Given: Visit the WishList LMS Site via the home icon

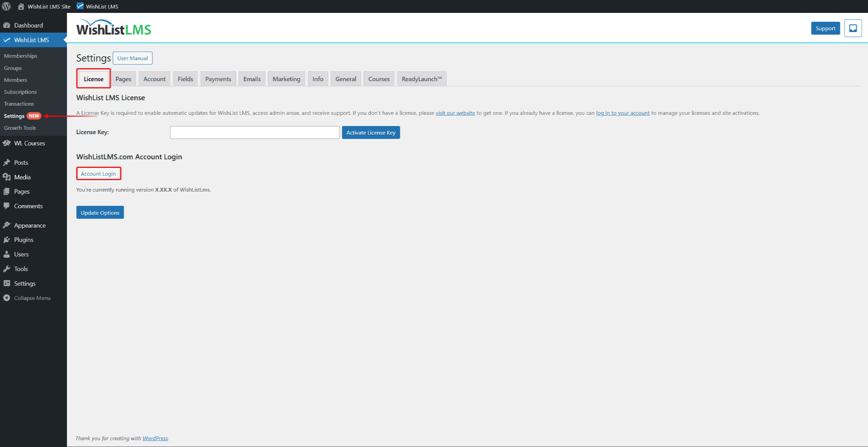Looking at the screenshot, I should pos(43,6).
